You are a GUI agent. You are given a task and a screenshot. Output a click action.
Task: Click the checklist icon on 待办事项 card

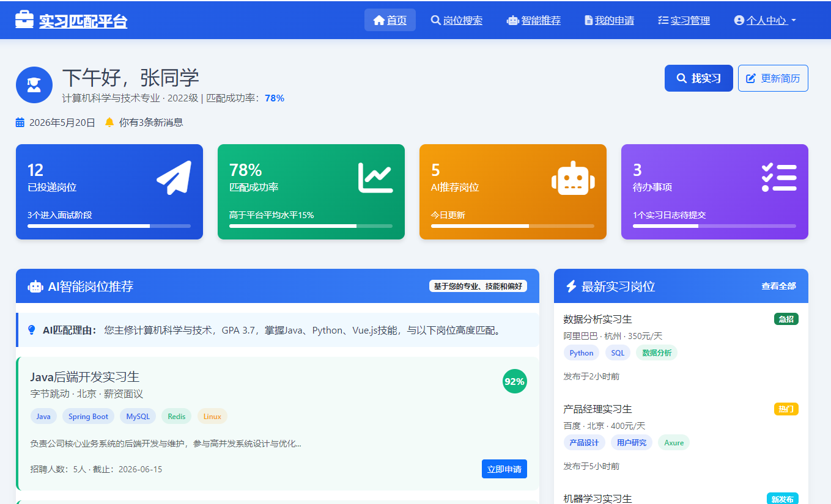pos(779,178)
